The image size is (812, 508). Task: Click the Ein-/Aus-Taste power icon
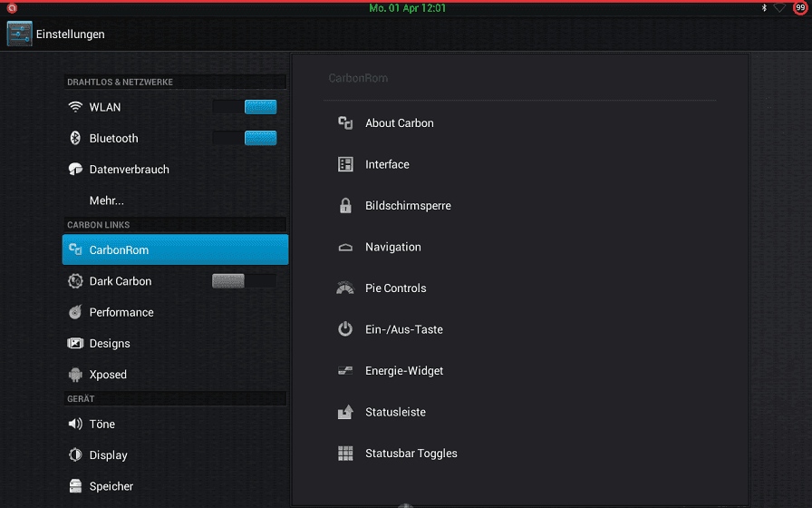pos(345,329)
